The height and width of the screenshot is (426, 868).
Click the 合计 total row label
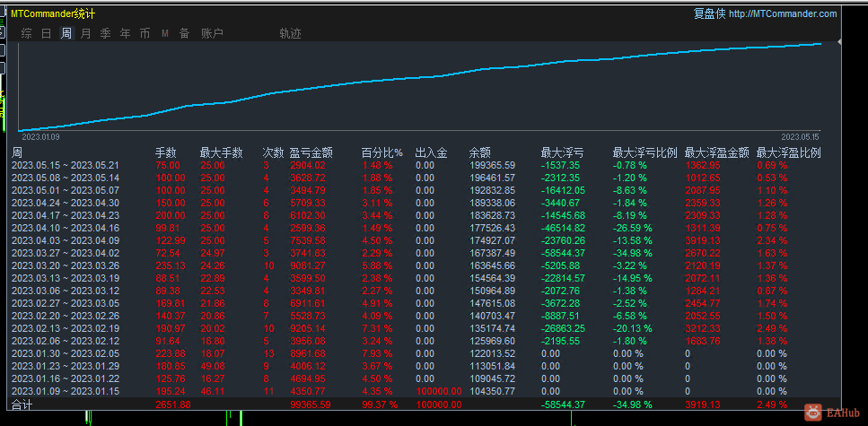[22, 404]
